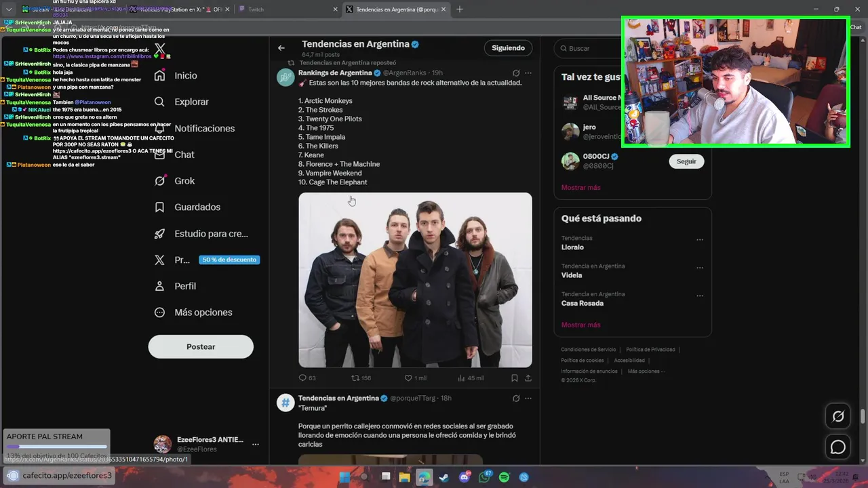
Task: Click Mostrar más under suggested accounts
Action: click(x=580, y=188)
